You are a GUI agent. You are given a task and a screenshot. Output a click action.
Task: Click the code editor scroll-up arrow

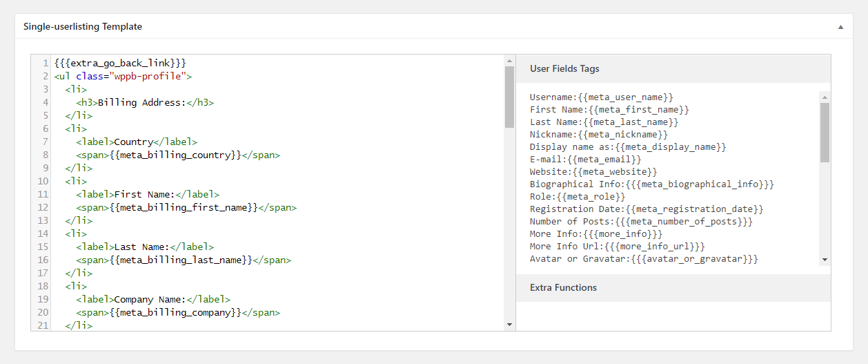coord(509,60)
